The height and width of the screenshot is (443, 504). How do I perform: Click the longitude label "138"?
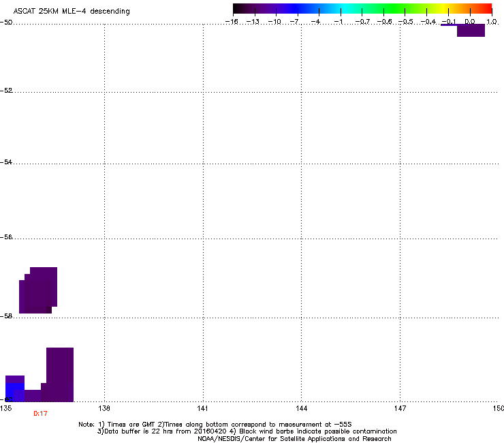tap(104, 408)
